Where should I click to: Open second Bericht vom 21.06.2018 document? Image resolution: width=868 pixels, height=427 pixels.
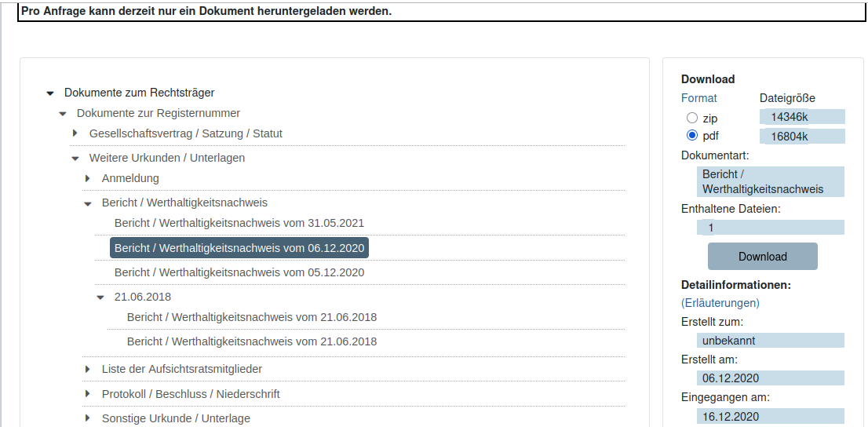pyautogui.click(x=251, y=341)
